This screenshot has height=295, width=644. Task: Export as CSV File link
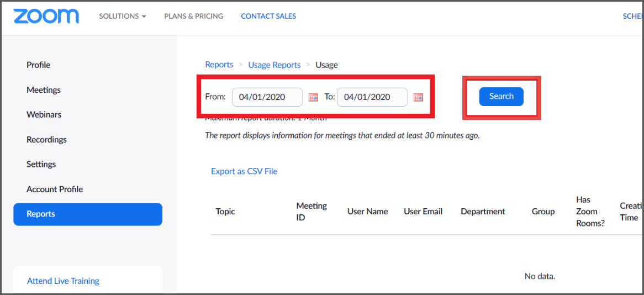(x=244, y=171)
